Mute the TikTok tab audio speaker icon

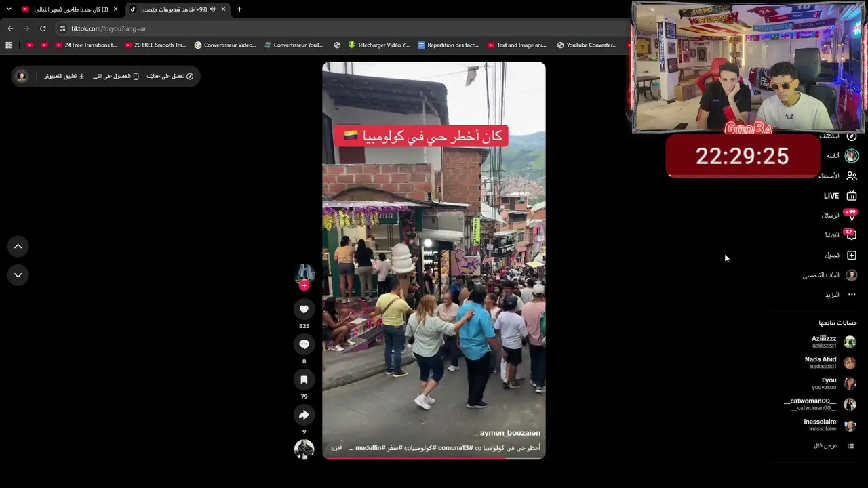(212, 9)
